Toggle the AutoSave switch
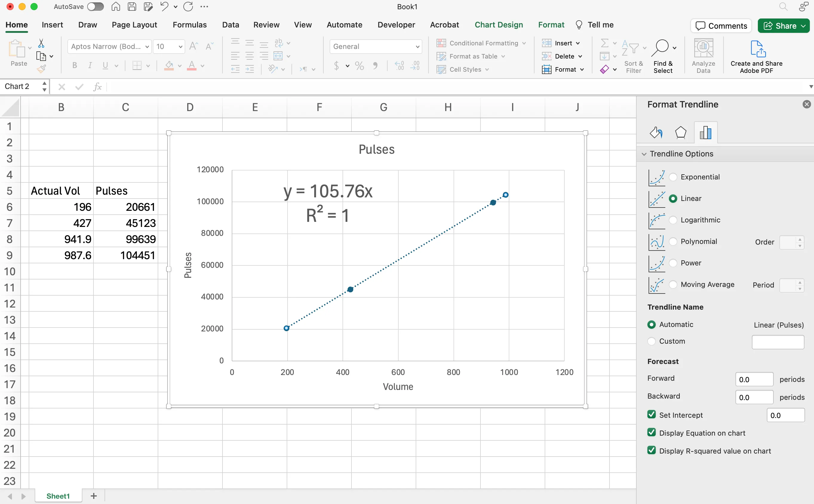Image resolution: width=814 pixels, height=504 pixels. tap(95, 7)
